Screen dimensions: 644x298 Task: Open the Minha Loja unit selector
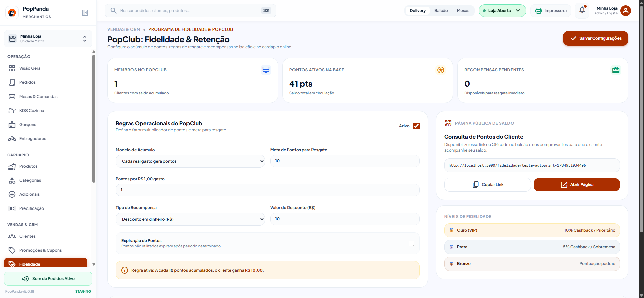48,39
